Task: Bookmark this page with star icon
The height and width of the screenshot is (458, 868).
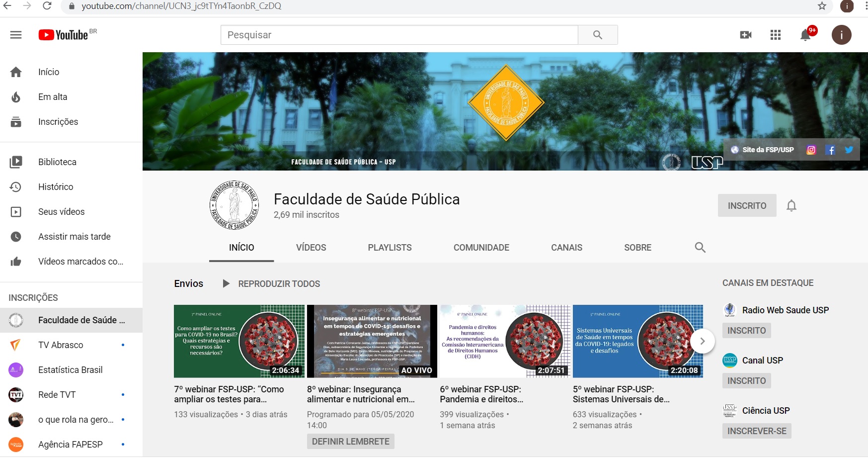Action: 822,6
